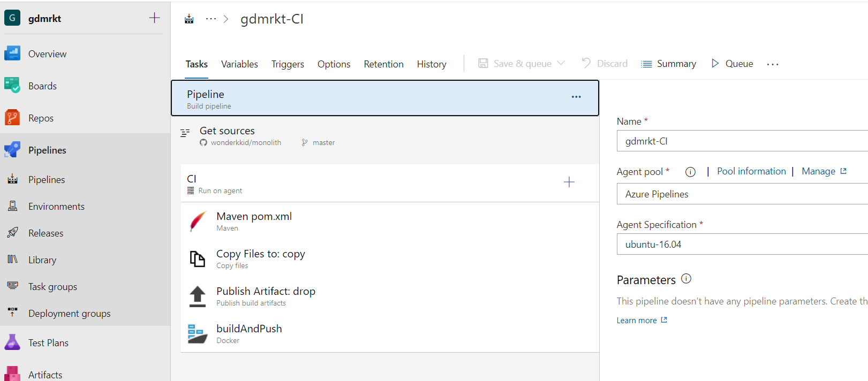Click Agent pool info icon
This screenshot has height=381, width=868.
pyautogui.click(x=690, y=172)
